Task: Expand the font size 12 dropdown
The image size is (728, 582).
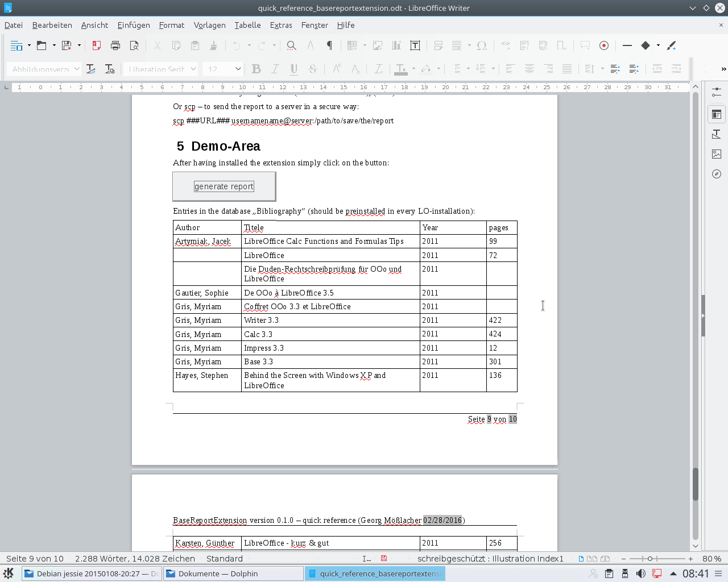Action: (238, 69)
